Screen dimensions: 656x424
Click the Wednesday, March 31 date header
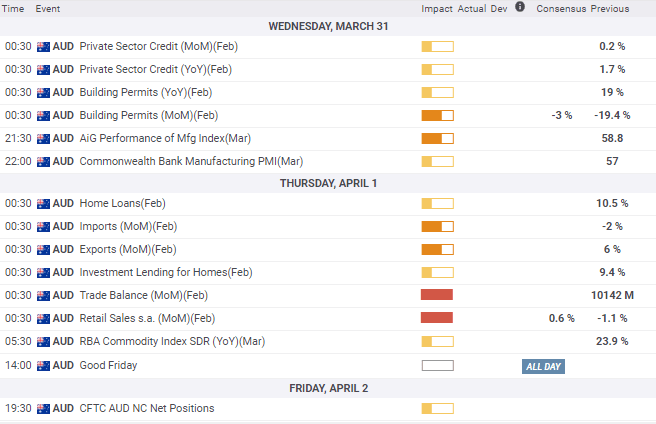coord(328,25)
